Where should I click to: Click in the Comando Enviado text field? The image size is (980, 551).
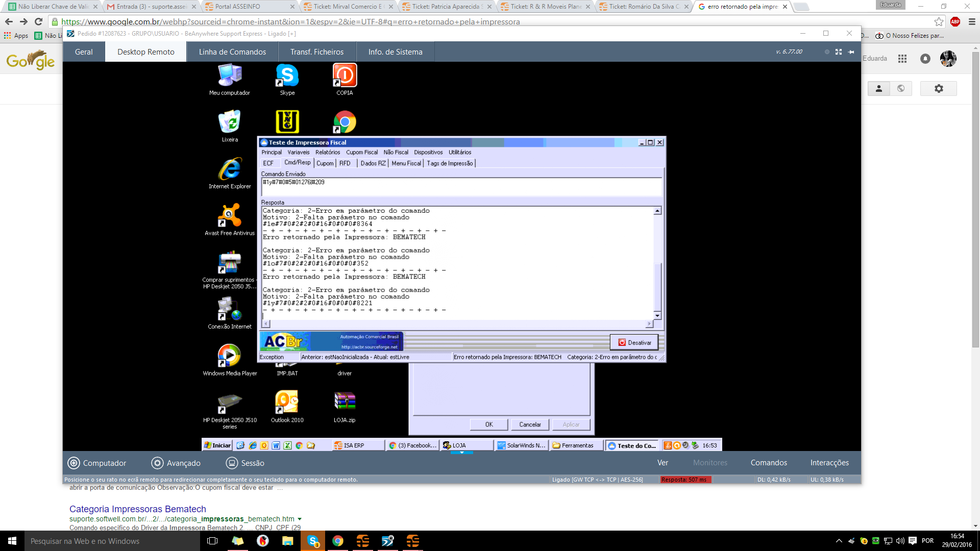(461, 187)
